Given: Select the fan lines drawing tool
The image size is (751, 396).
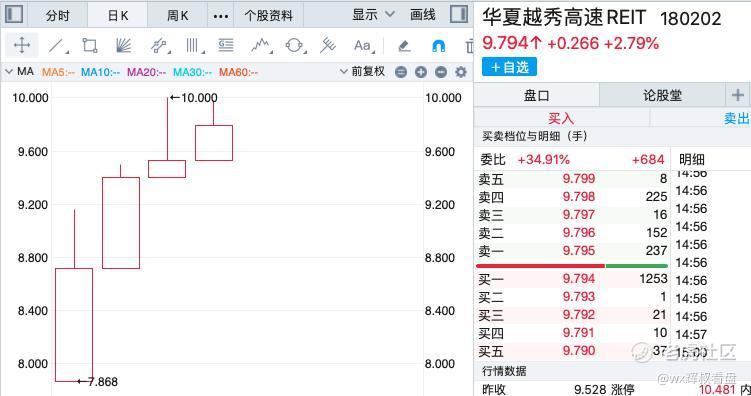Looking at the screenshot, I should (x=124, y=45).
